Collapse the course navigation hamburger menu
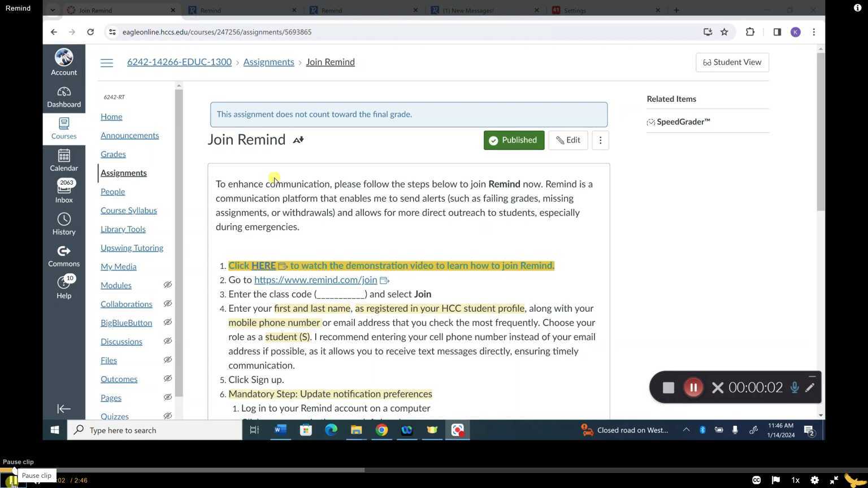The image size is (868, 488). tap(107, 63)
